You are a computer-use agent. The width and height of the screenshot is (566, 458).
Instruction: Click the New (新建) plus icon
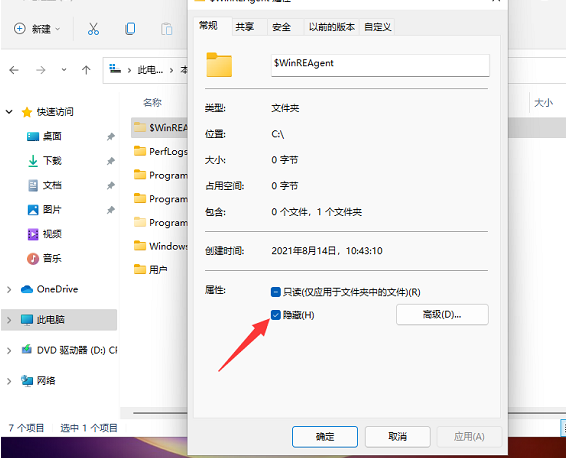[x=19, y=29]
